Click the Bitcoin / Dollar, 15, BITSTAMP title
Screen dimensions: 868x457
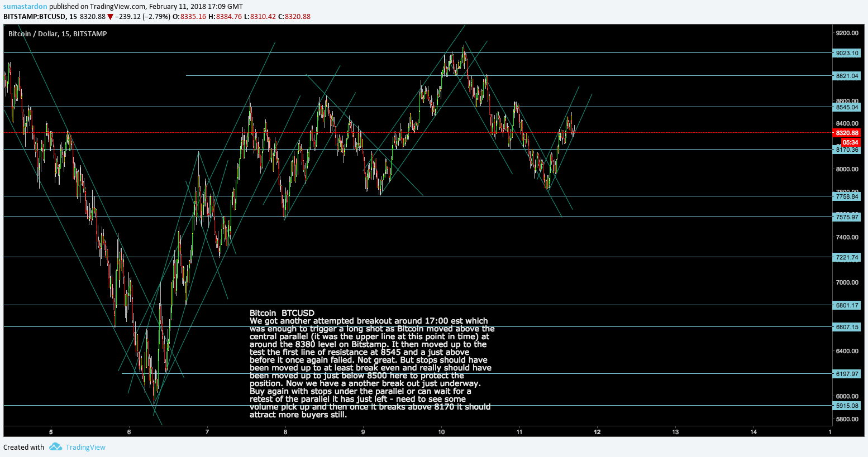58,33
